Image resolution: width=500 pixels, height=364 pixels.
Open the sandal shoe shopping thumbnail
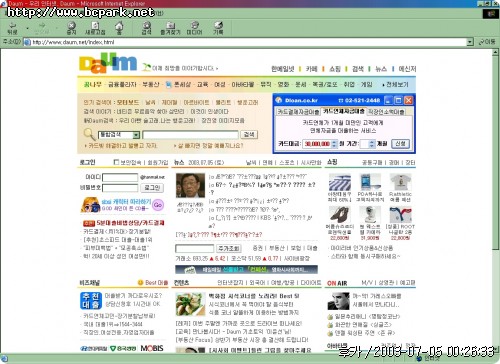[x=340, y=214]
